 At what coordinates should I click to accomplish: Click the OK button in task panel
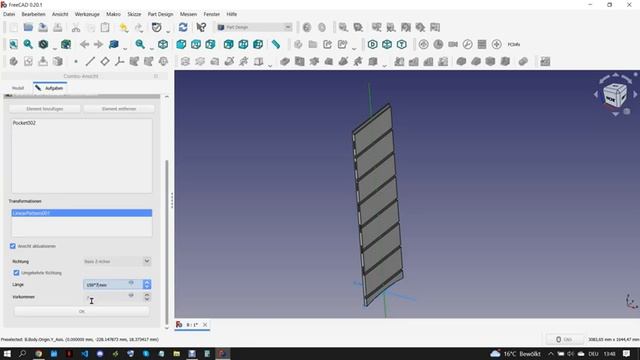coord(82,311)
